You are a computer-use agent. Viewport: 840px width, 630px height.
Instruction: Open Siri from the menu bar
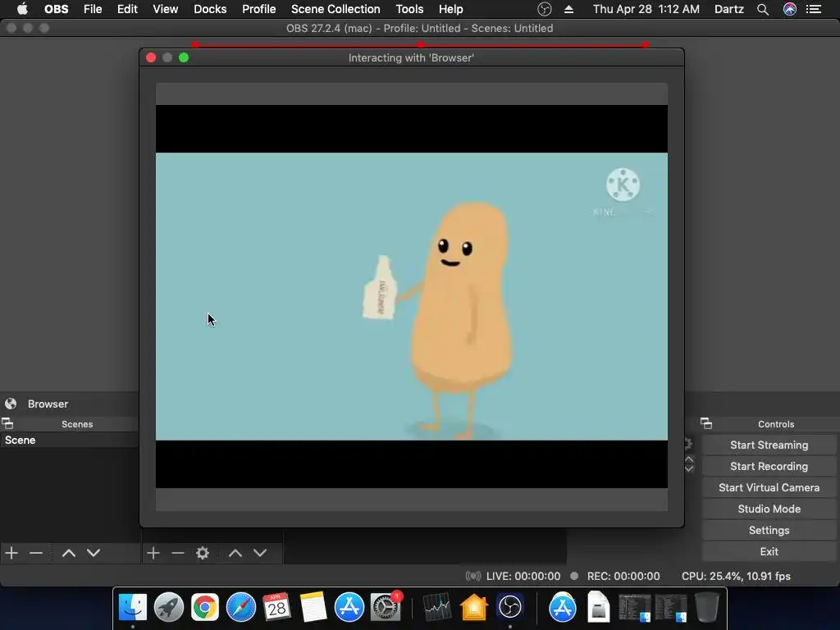(790, 9)
